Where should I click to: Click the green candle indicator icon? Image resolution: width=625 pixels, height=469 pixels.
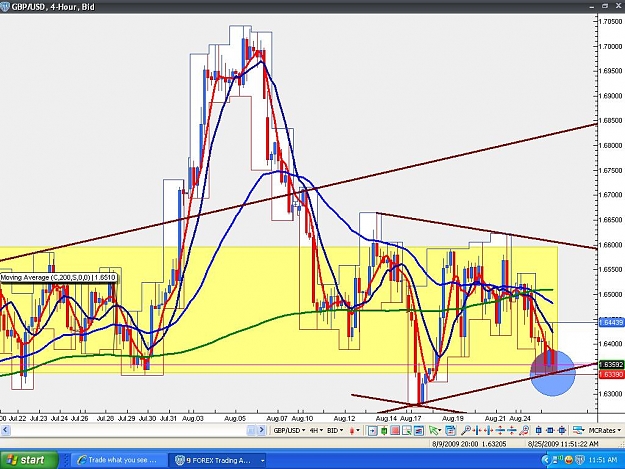pos(383,430)
